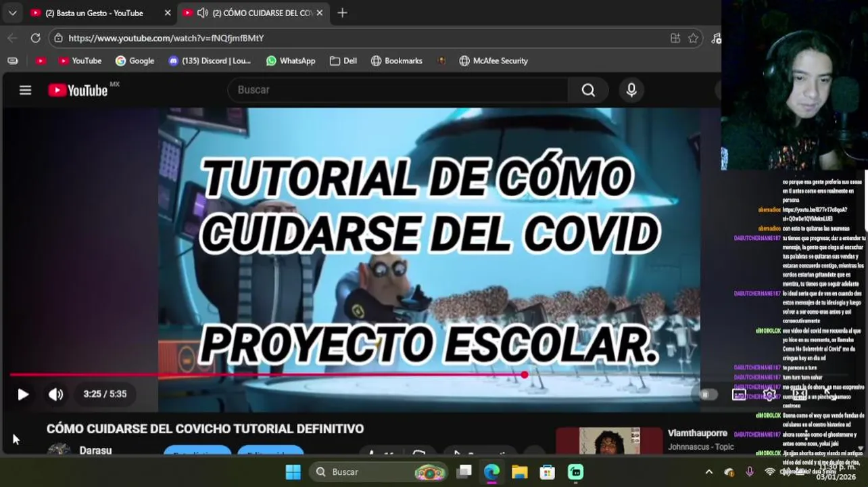Open the YouTube guide hamburger menu

(x=25, y=90)
